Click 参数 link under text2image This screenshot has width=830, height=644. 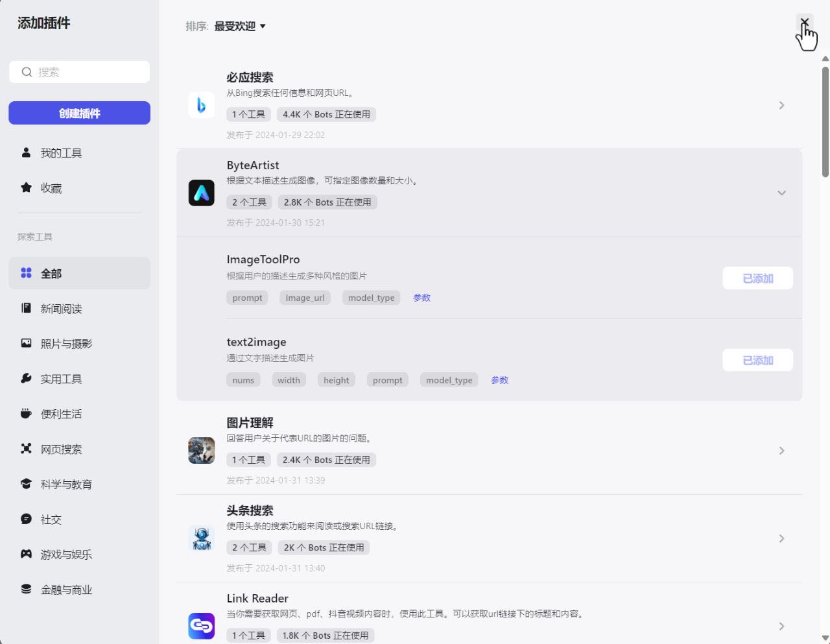coord(499,380)
